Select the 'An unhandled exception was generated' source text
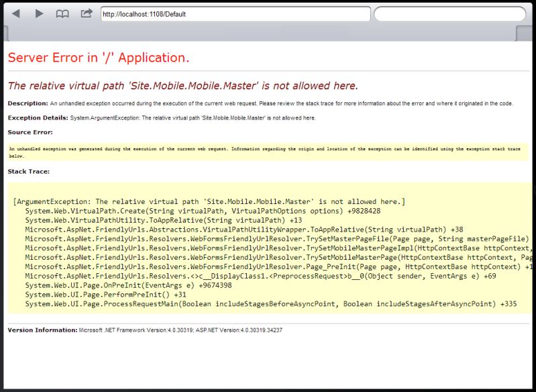This screenshot has height=392, width=536. pos(265,152)
